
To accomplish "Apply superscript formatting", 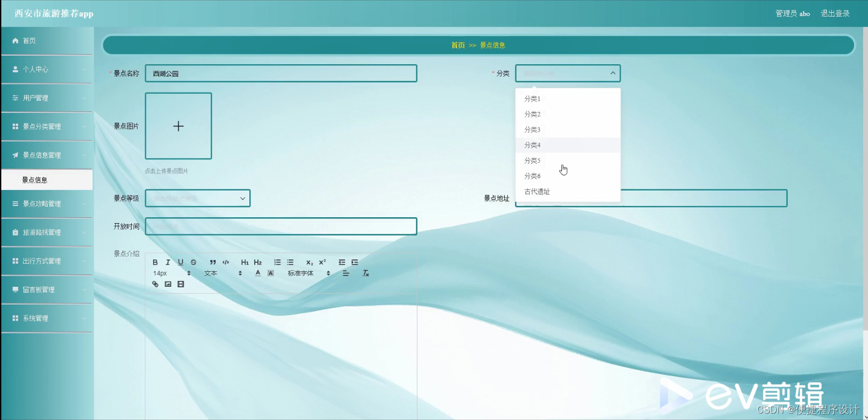I will pyautogui.click(x=322, y=262).
